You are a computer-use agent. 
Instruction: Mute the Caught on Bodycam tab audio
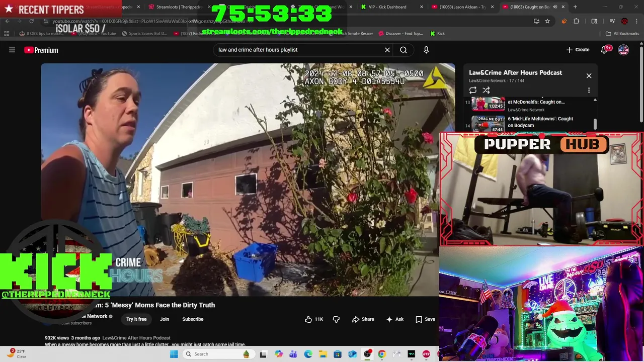[555, 7]
